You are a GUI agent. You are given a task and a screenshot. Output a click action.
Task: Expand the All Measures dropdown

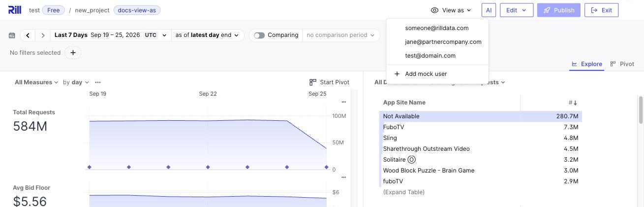pyautogui.click(x=36, y=82)
